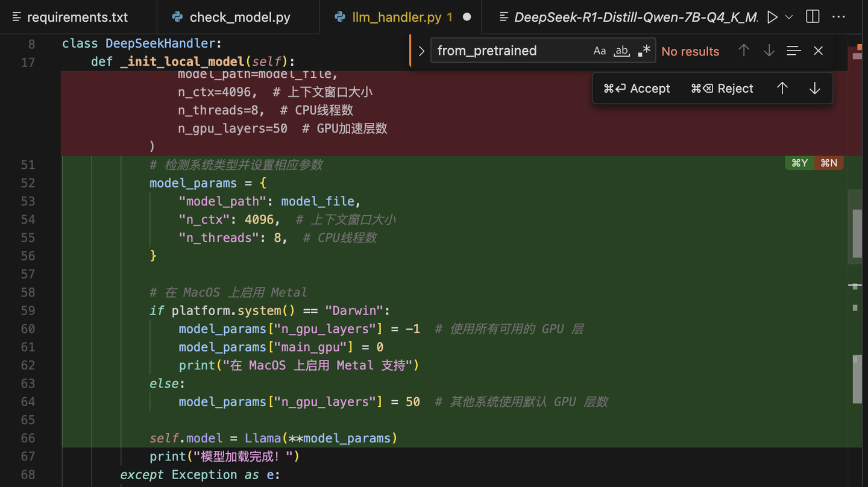Collapse suggestion with the down arrow control
The height and width of the screenshot is (487, 868).
pyautogui.click(x=814, y=88)
